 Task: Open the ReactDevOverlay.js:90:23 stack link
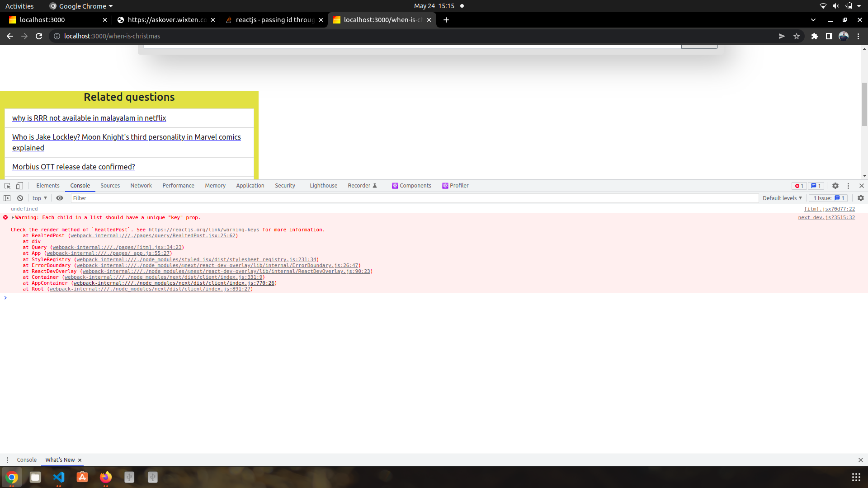point(226,272)
